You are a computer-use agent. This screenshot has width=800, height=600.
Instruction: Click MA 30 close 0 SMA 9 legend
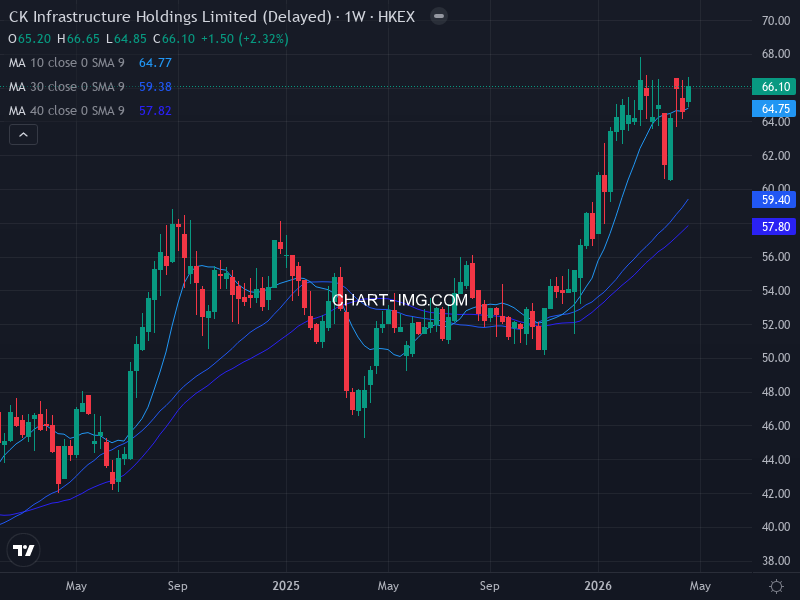pos(67,87)
